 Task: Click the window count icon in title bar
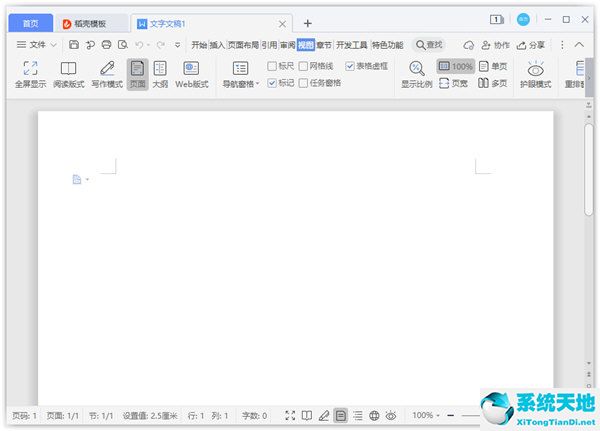pos(496,19)
